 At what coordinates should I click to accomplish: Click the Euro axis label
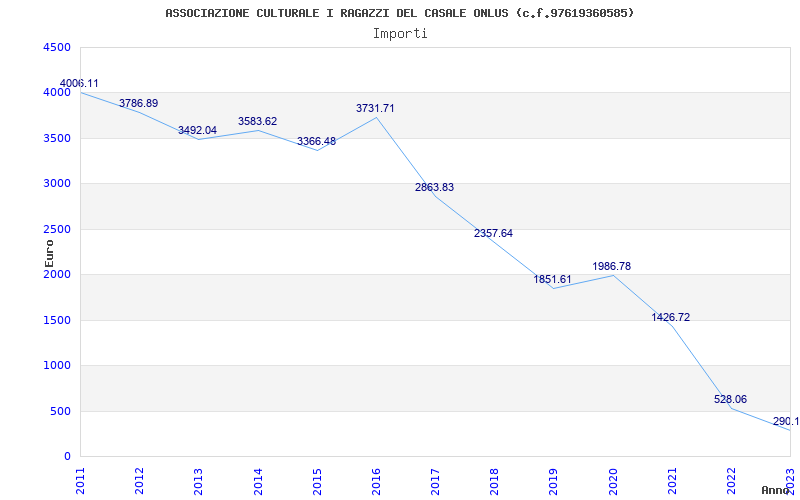pos(49,253)
